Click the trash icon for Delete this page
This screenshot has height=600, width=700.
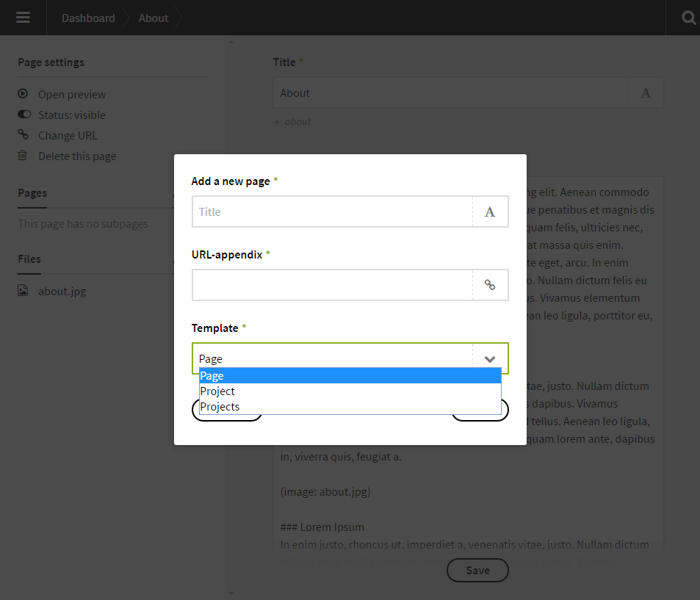(x=23, y=156)
